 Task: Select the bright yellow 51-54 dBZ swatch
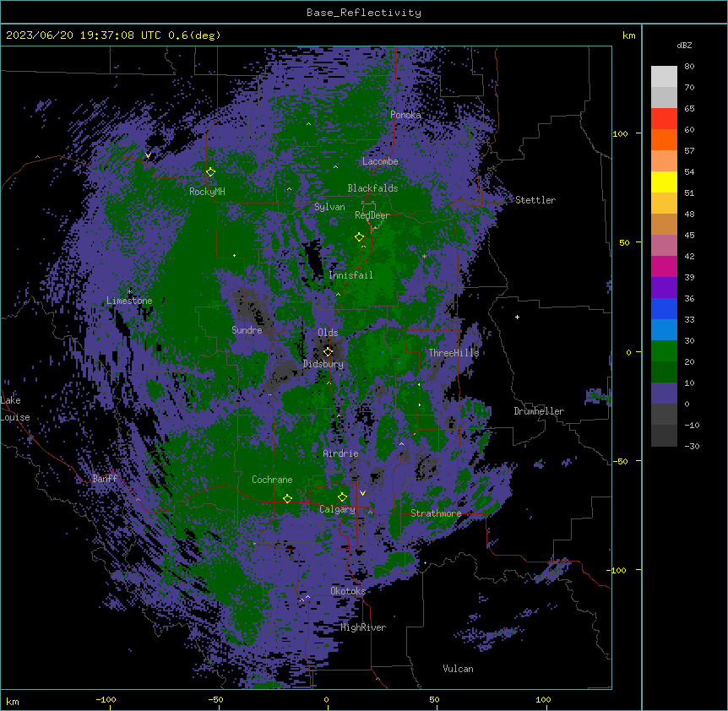[x=664, y=182]
